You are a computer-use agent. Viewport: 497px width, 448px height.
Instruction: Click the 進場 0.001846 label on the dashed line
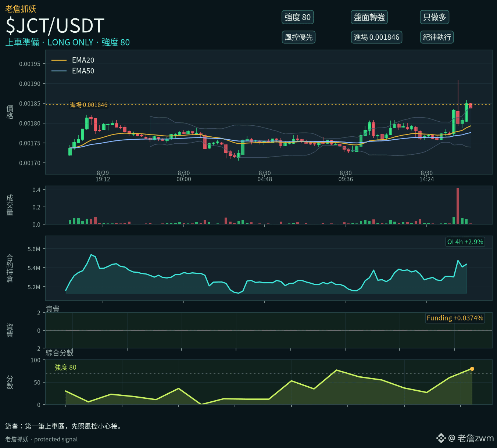[89, 105]
